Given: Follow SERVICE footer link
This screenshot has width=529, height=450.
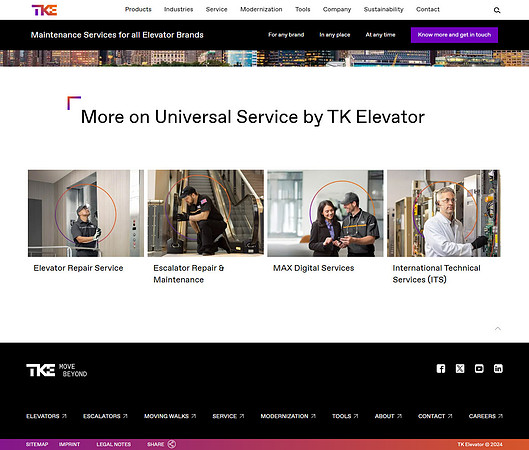Looking at the screenshot, I should [228, 416].
